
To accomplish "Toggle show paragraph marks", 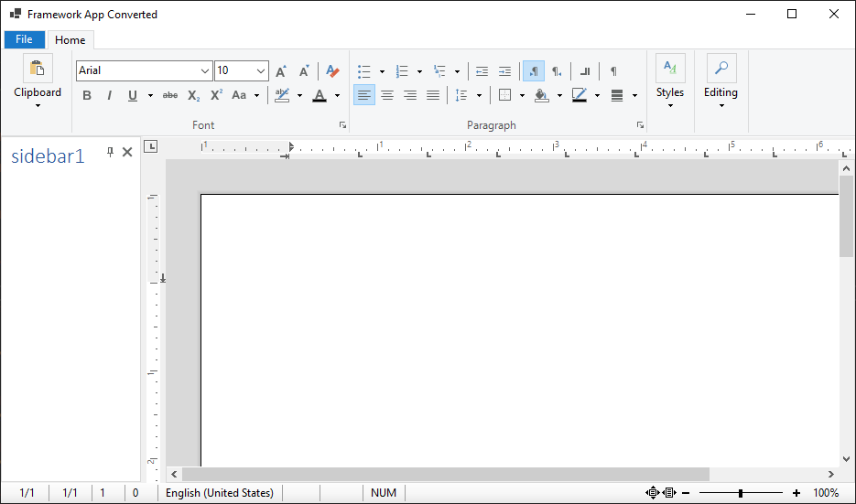I will (613, 71).
